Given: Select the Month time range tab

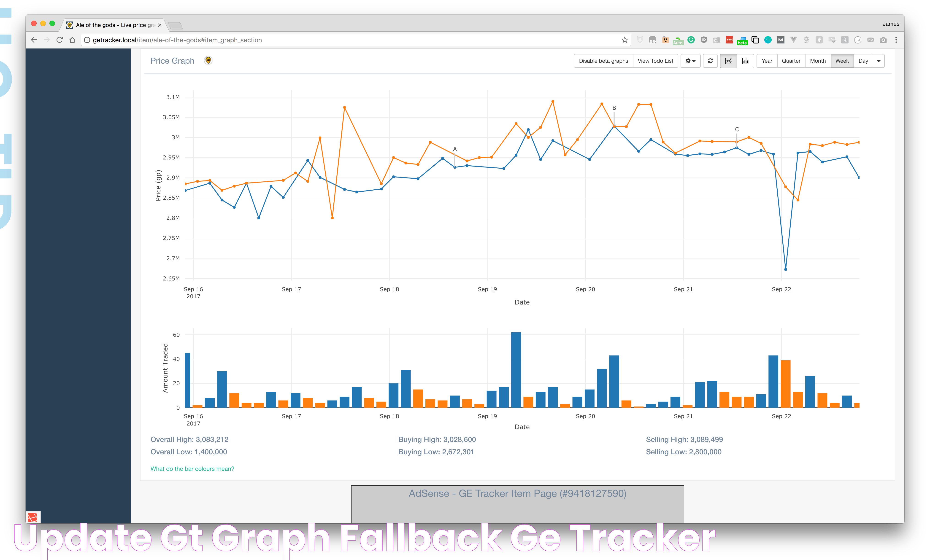Looking at the screenshot, I should 816,60.
